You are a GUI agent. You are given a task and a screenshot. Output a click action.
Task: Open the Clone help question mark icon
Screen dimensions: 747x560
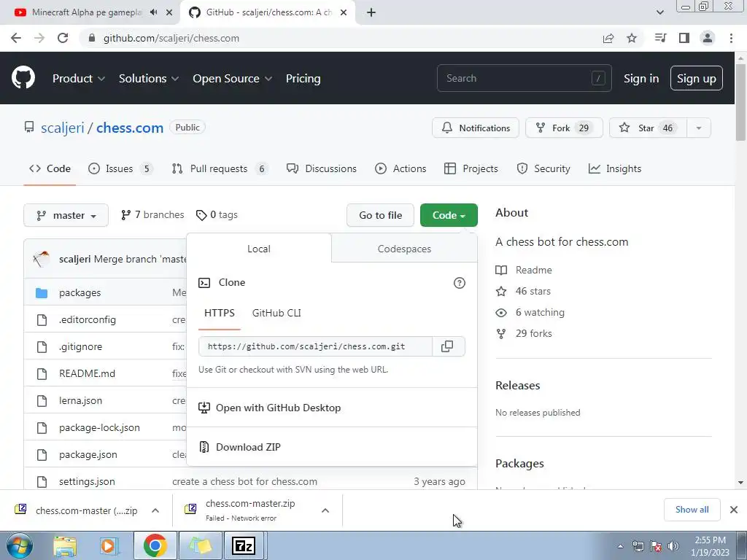(x=460, y=283)
